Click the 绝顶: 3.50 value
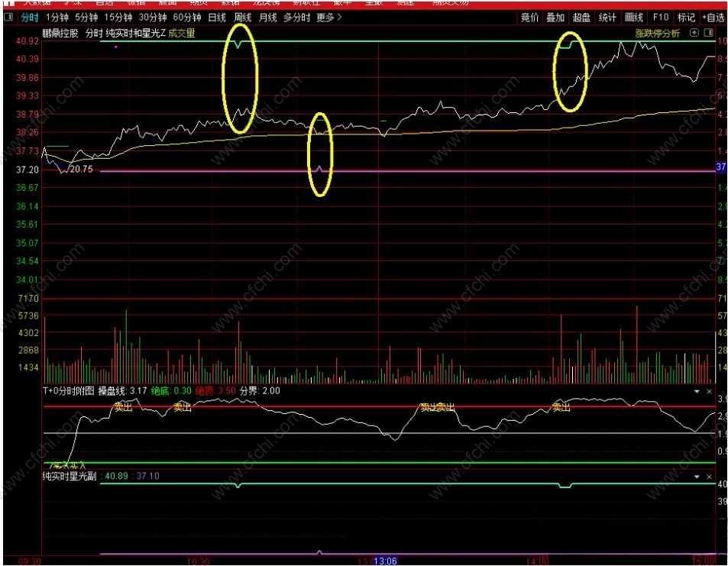The height and width of the screenshot is (566, 728). [x=215, y=391]
